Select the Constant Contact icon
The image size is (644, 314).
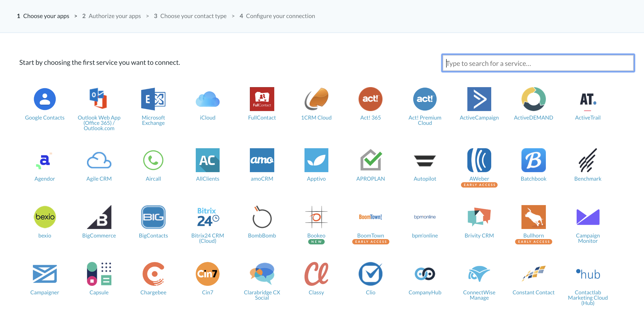[x=534, y=273]
